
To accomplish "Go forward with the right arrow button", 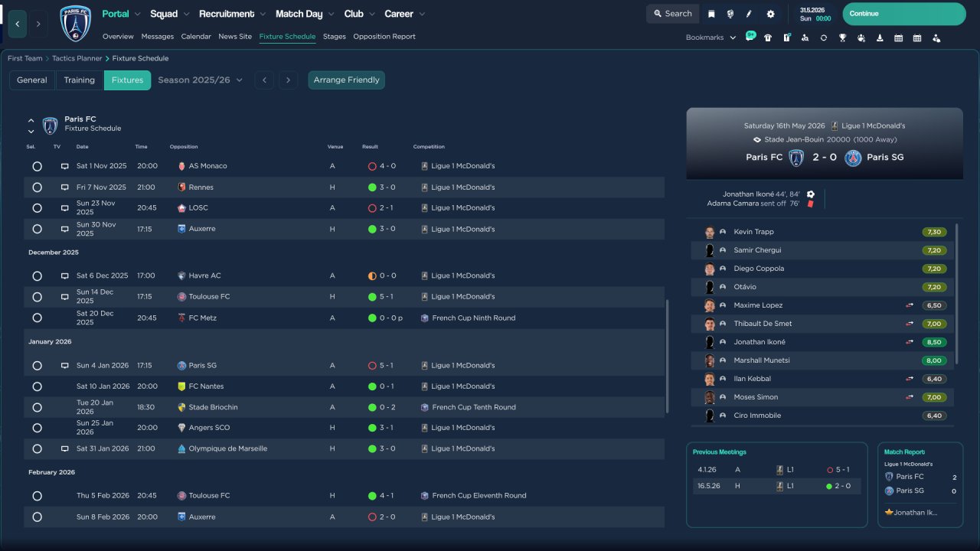I will pyautogui.click(x=38, y=24).
